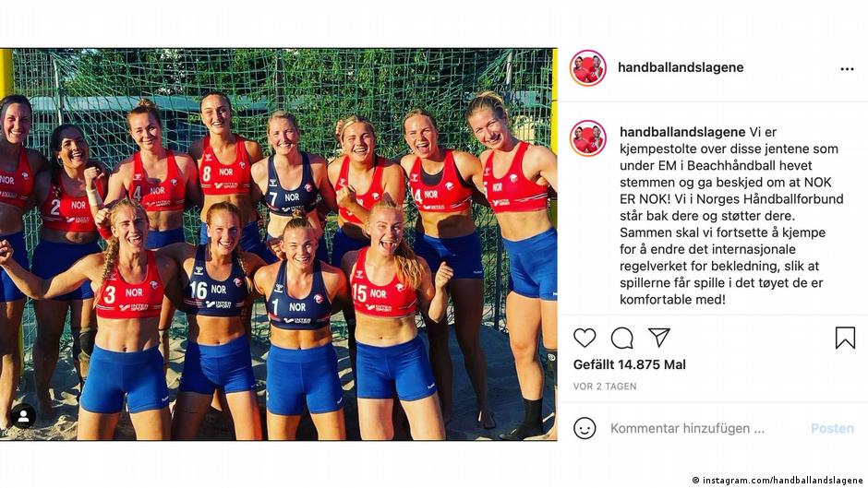Image resolution: width=868 pixels, height=488 pixels.
Task: Share post with paper plane icon
Action: 659,337
